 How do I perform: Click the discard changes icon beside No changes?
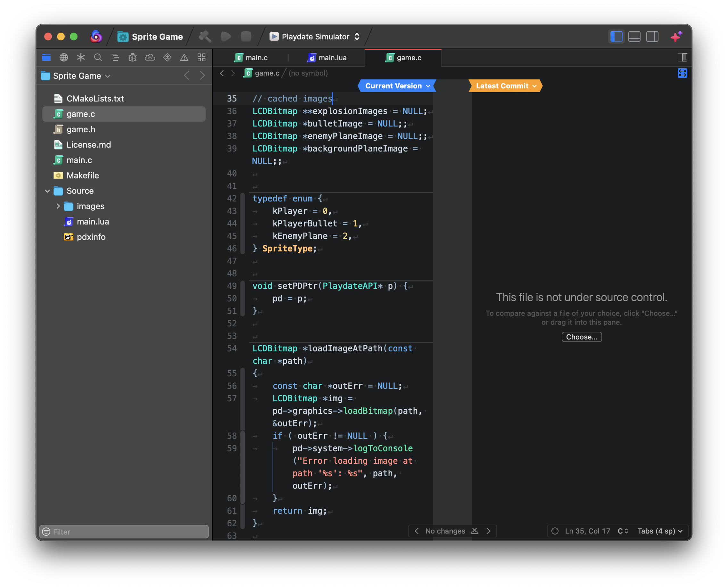point(475,531)
